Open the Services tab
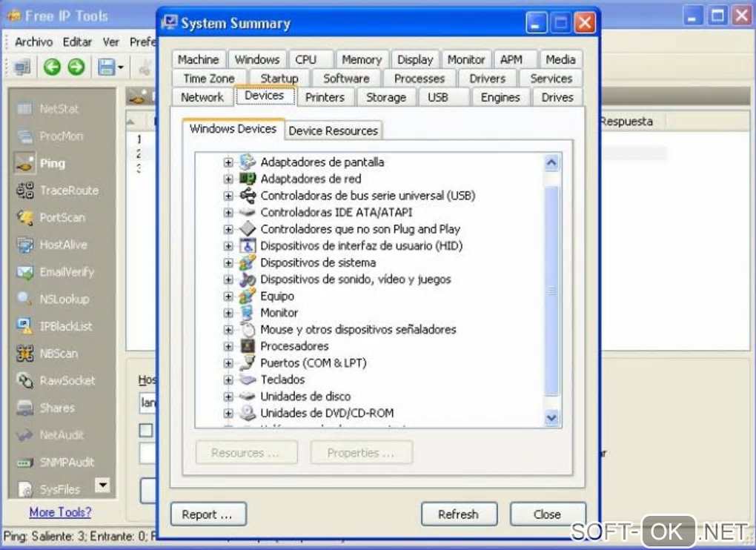The width and height of the screenshot is (756, 550). pos(551,78)
